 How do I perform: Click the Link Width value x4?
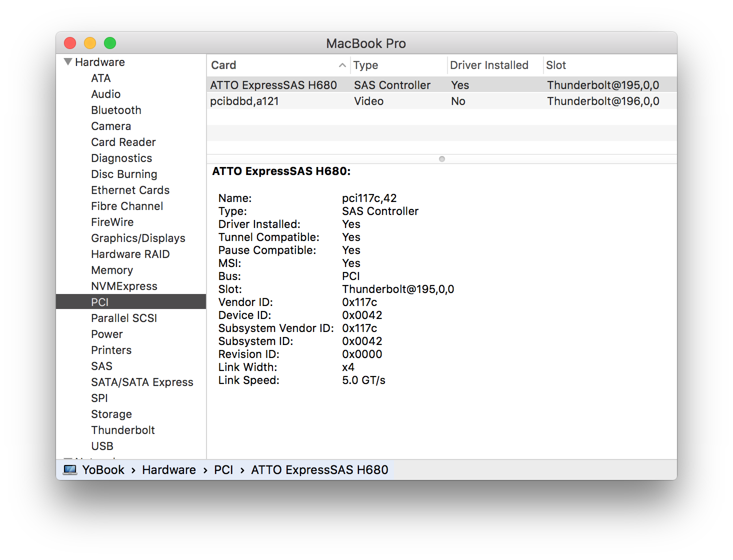(348, 367)
